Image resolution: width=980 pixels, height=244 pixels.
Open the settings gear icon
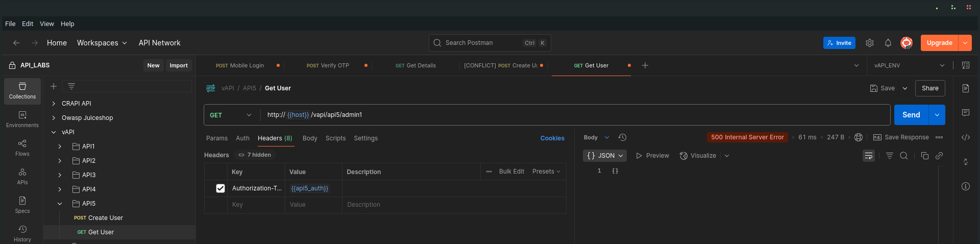click(870, 43)
